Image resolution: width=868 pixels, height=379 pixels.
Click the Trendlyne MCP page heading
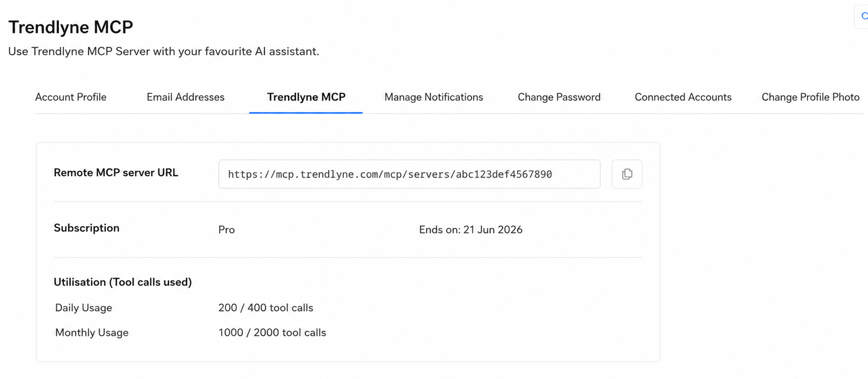point(71,27)
